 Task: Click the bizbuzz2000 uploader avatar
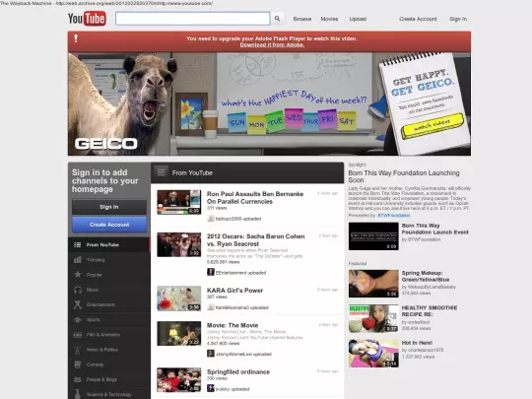tap(211, 219)
